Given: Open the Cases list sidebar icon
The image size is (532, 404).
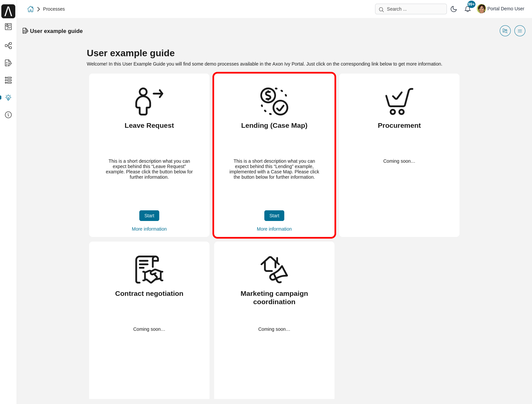Looking at the screenshot, I should click(x=8, y=80).
